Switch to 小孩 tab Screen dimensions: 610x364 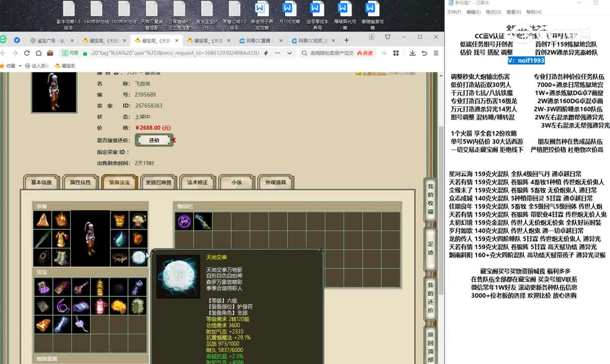(237, 183)
